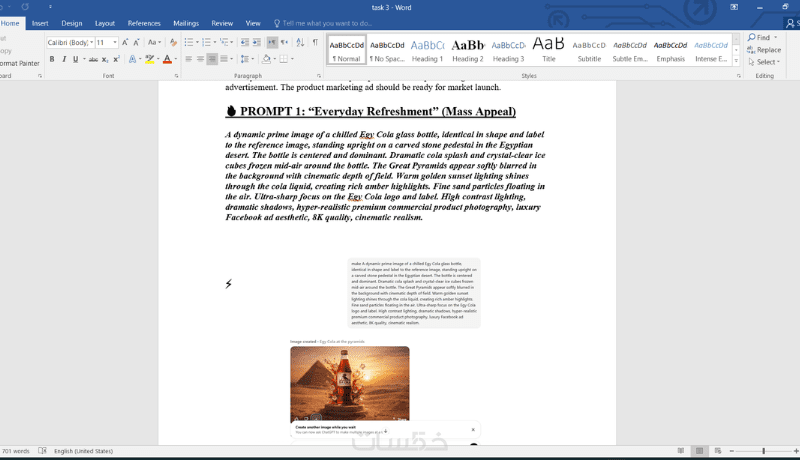This screenshot has width=800, height=460.
Task: Toggle superscript formatting
Action: pos(116,59)
